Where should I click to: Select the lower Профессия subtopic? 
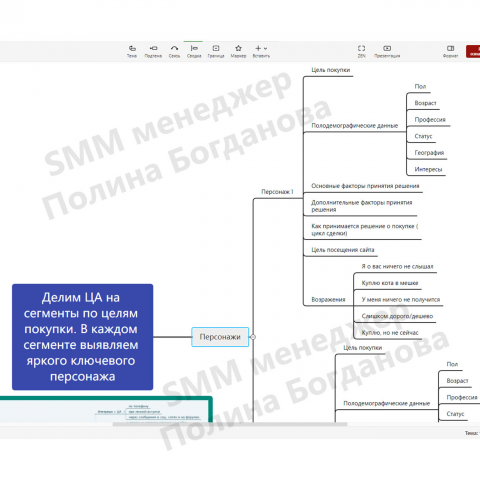[462, 397]
